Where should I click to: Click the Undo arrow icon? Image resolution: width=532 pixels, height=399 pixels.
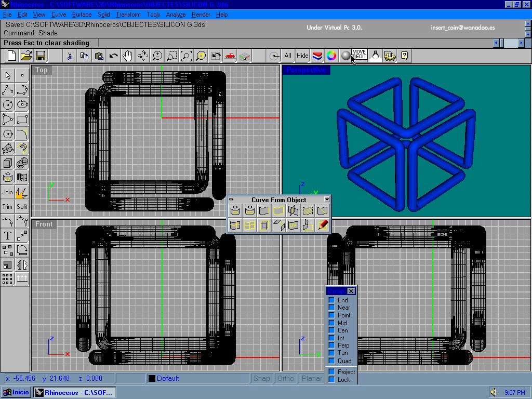point(113,56)
